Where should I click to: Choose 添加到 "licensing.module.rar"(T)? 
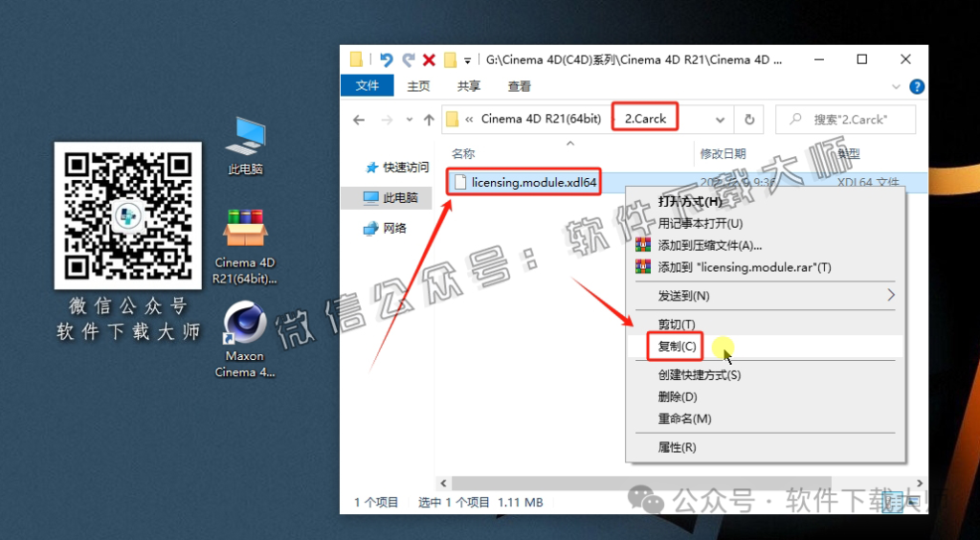pos(745,267)
